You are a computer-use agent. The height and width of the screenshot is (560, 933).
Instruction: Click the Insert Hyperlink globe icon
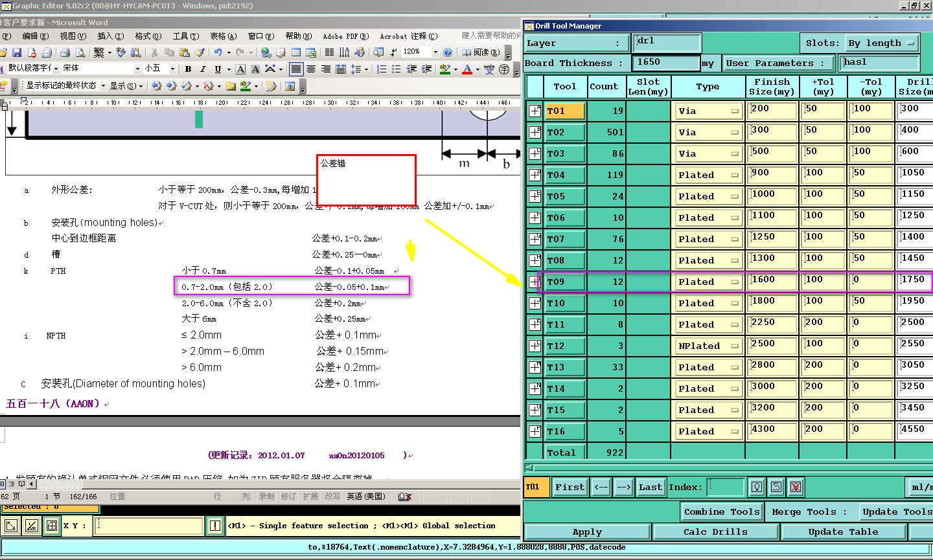coord(266,52)
